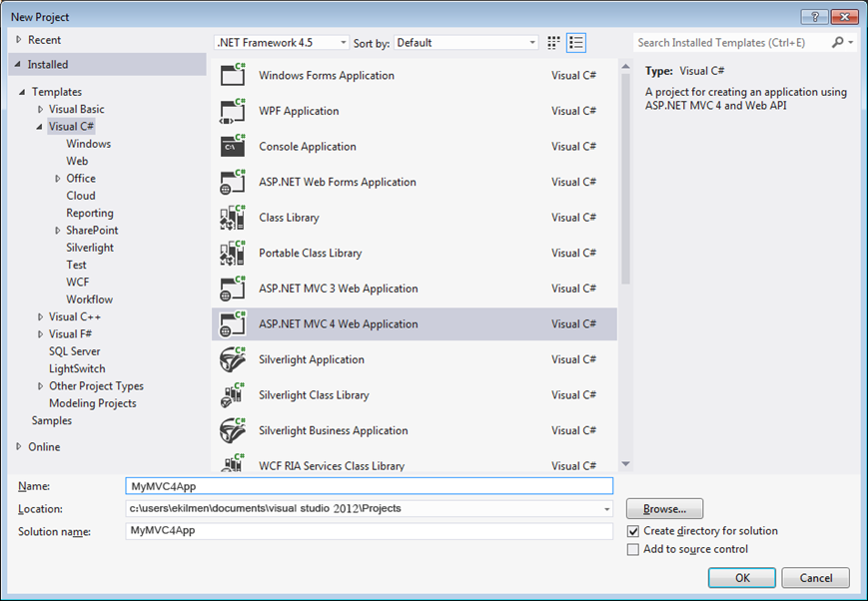The width and height of the screenshot is (868, 601).
Task: Expand the Recent section
Action: [x=19, y=40]
